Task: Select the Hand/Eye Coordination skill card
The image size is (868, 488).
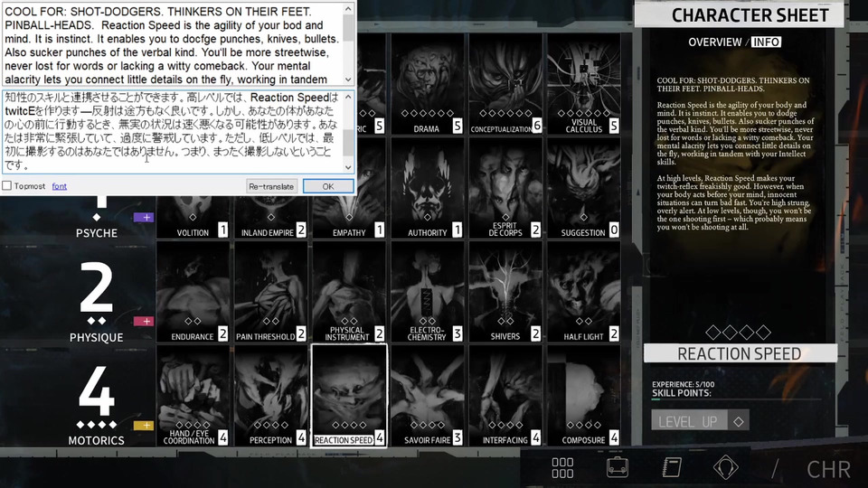Action: (x=193, y=396)
